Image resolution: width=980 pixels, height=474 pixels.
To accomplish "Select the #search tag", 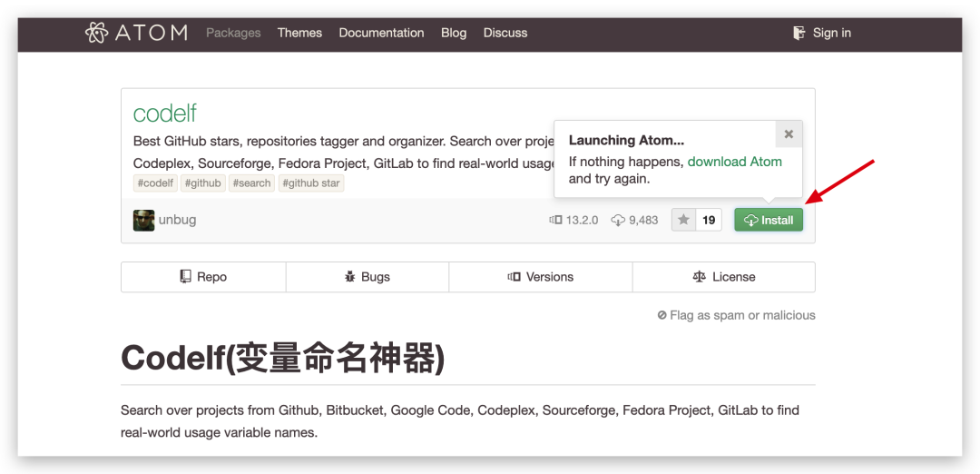I will 252,183.
